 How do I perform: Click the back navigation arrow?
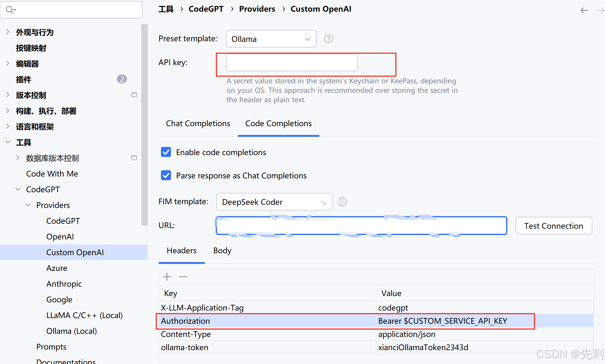pos(584,10)
